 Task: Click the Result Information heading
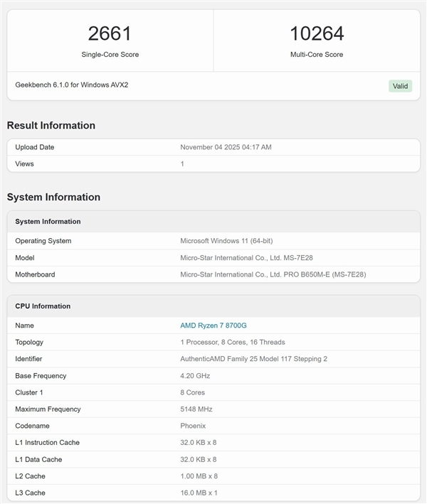(x=51, y=126)
